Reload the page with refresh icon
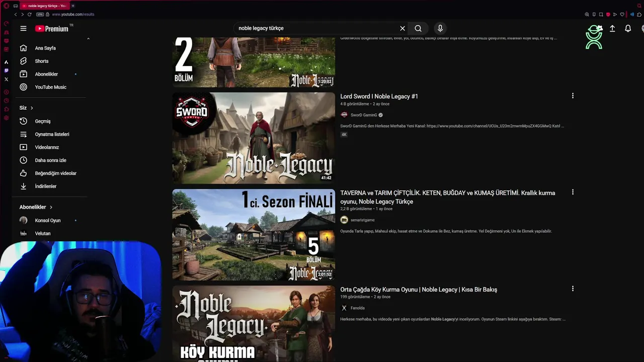The image size is (644, 362). click(x=30, y=15)
